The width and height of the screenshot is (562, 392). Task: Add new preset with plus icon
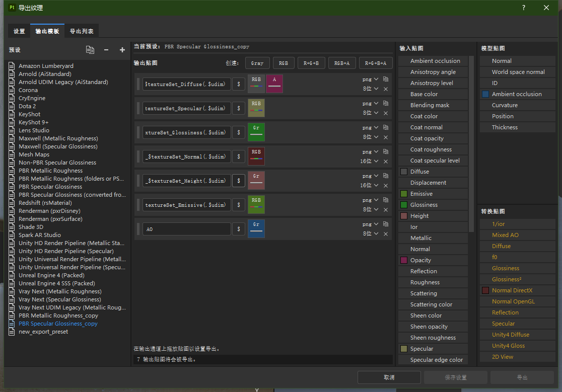point(122,50)
